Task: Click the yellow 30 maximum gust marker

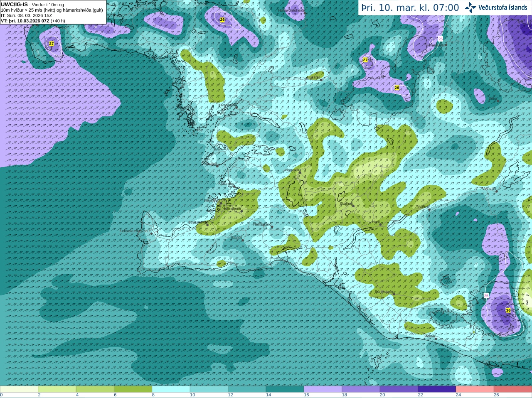Action: (x=508, y=310)
